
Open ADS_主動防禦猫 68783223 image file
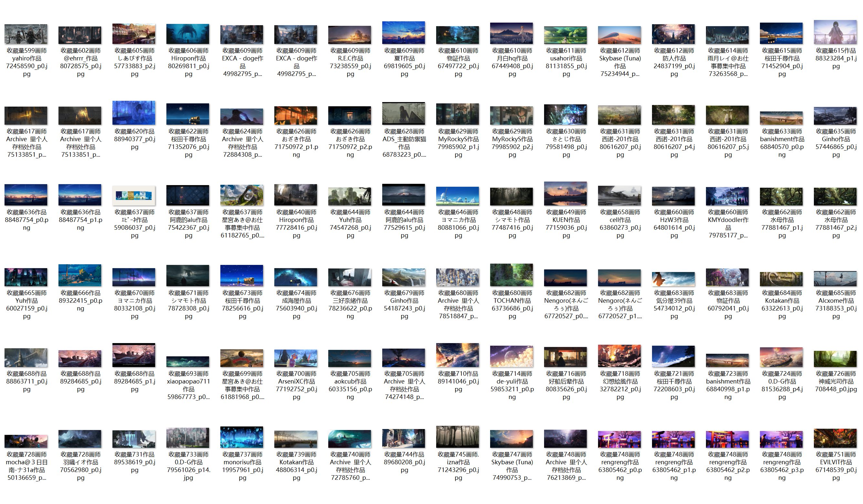404,114
